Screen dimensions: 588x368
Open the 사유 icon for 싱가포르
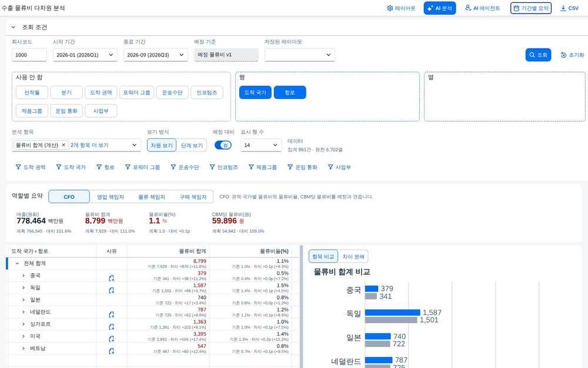click(x=111, y=327)
